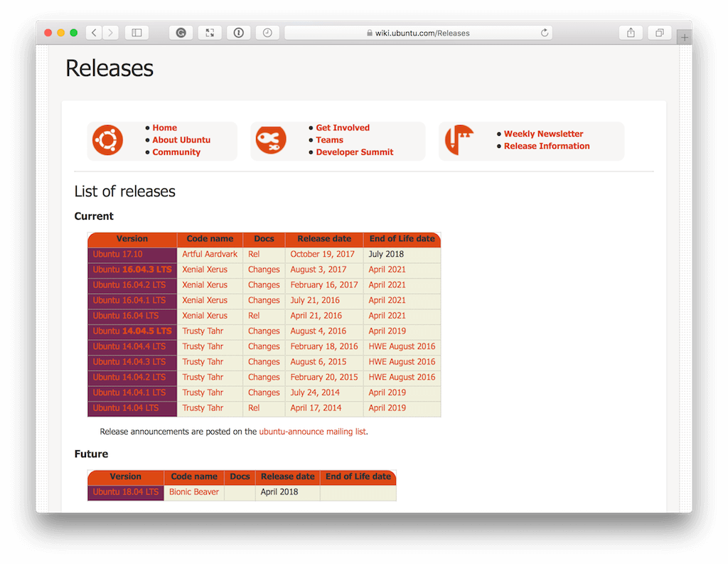Open Rel docs for Ubuntu 16.04 LTS
This screenshot has width=728, height=564.
[254, 316]
